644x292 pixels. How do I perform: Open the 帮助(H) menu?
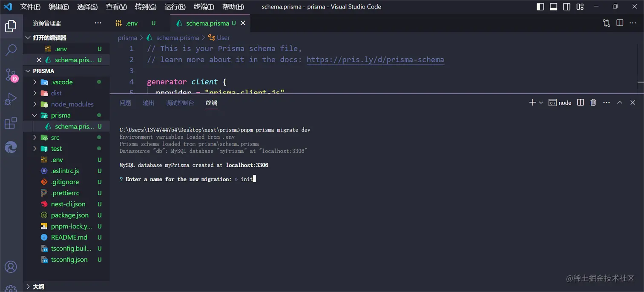point(233,6)
